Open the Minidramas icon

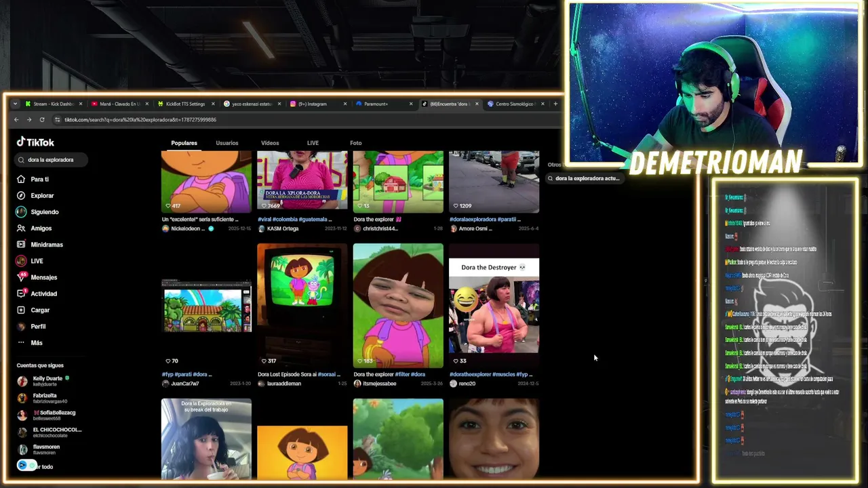21,245
